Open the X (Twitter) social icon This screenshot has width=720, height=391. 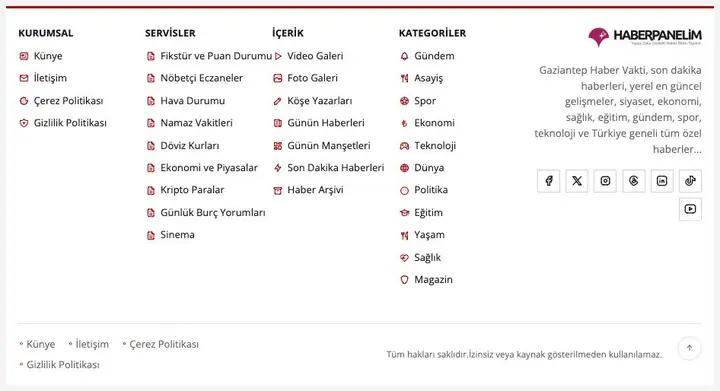pyautogui.click(x=577, y=181)
